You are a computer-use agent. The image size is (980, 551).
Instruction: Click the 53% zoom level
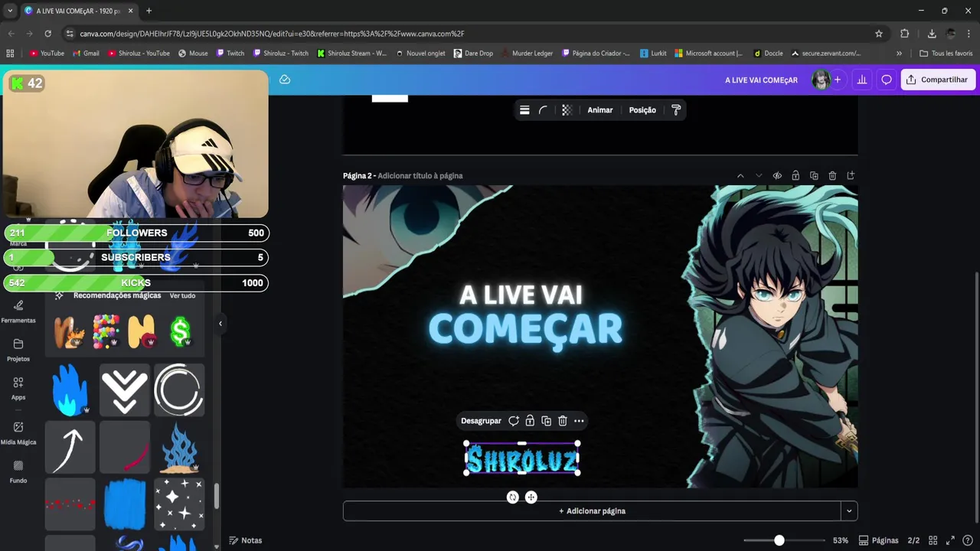coord(841,540)
